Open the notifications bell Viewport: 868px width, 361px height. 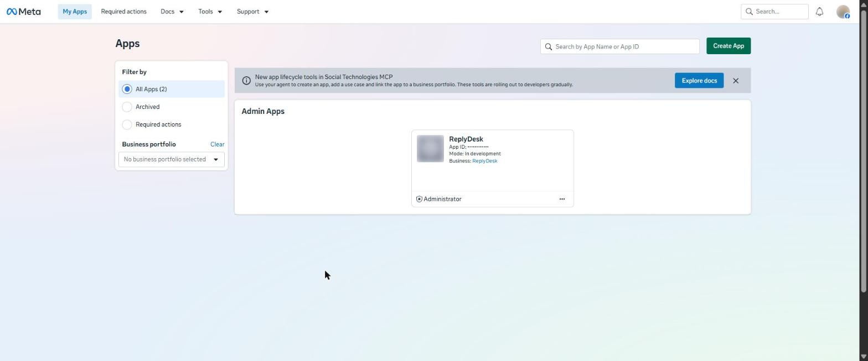pyautogui.click(x=819, y=12)
